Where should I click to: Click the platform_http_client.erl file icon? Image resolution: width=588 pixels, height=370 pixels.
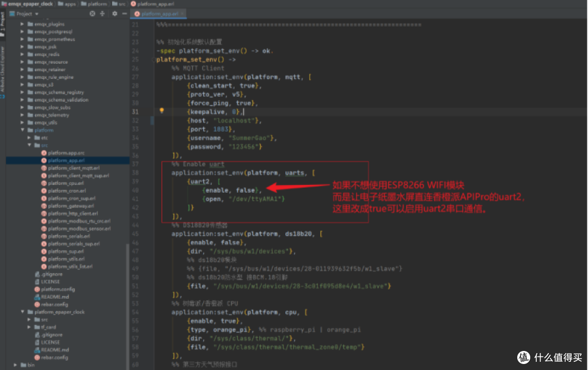pyautogui.click(x=44, y=213)
